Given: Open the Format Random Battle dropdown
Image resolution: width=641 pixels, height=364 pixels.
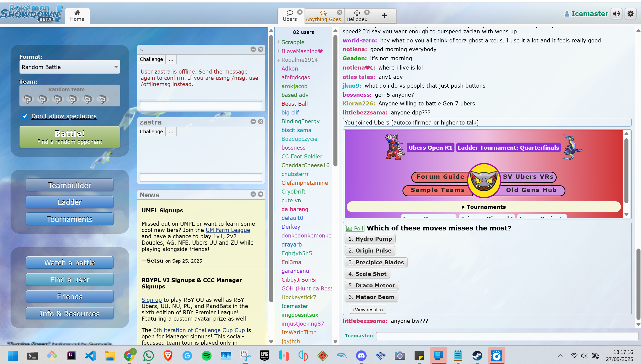Looking at the screenshot, I should (70, 67).
